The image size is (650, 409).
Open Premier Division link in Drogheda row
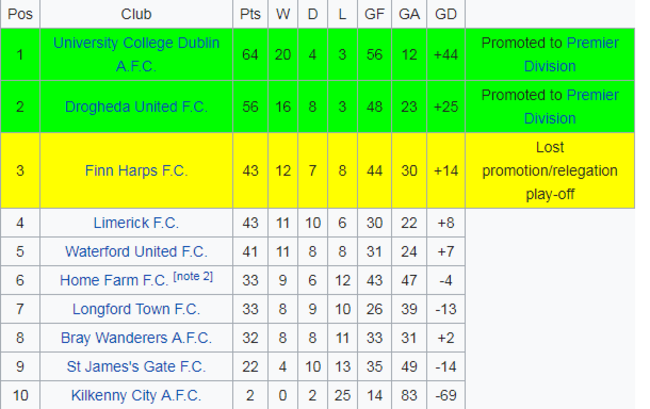[592, 95]
